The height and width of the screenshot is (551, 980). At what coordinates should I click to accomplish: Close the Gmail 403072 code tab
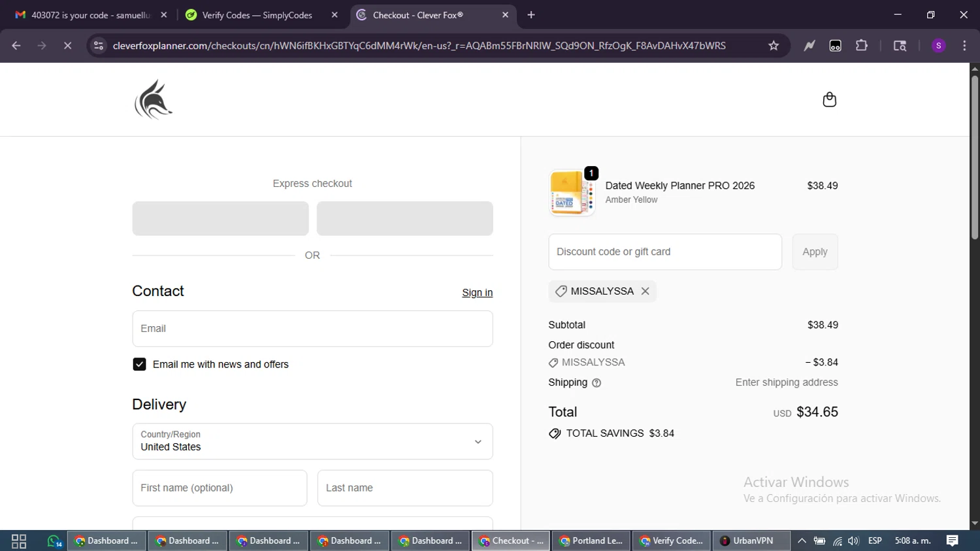click(163, 15)
